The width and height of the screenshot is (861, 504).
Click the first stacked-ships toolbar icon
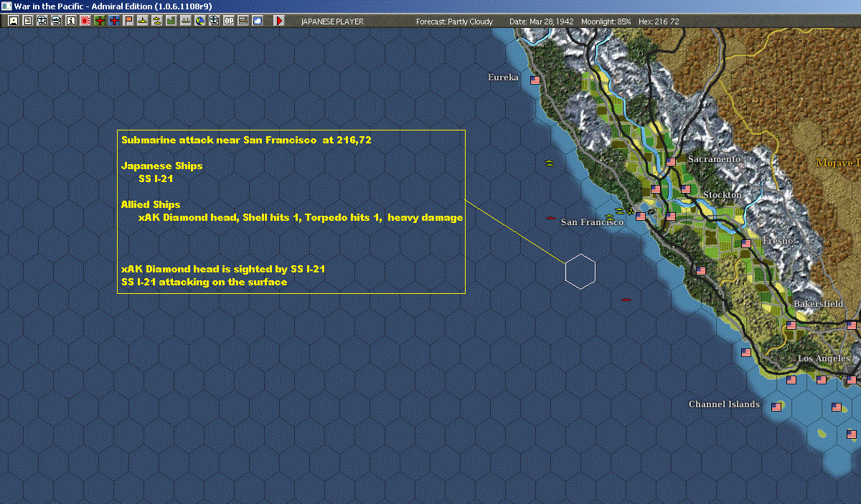tap(42, 21)
